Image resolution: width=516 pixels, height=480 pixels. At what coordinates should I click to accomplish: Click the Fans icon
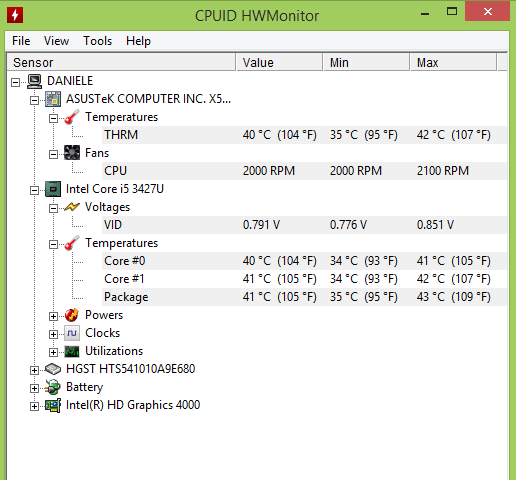click(72, 153)
